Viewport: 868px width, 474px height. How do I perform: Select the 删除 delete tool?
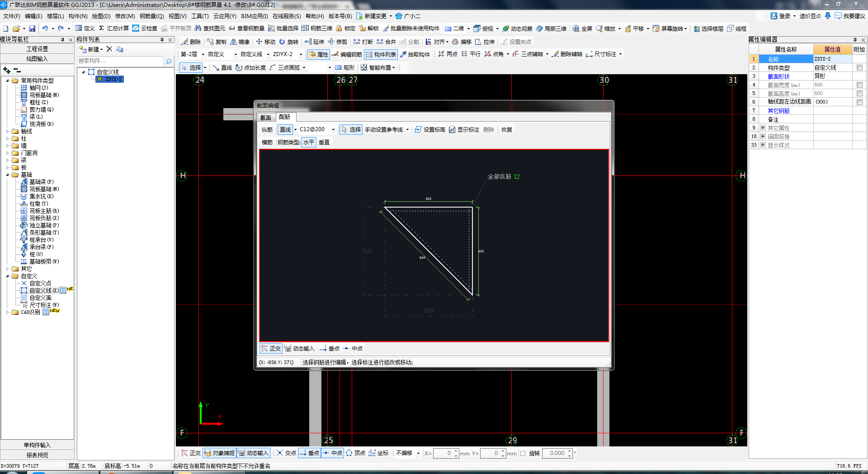coord(191,42)
